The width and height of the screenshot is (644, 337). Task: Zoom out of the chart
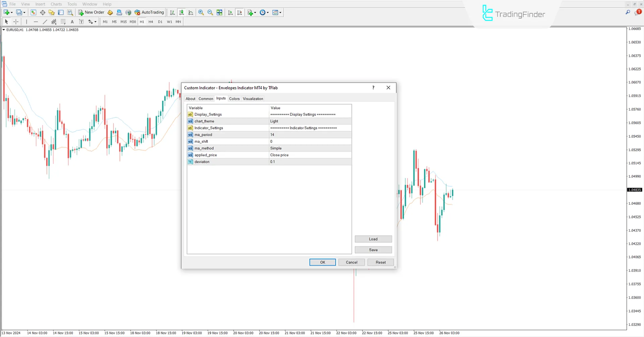(x=210, y=12)
